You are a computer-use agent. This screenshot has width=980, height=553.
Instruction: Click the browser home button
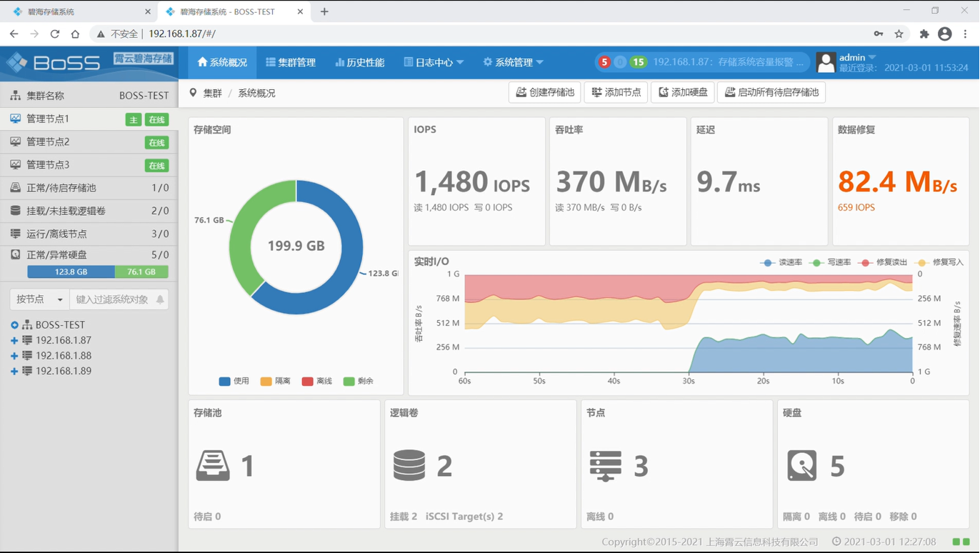[x=75, y=34]
